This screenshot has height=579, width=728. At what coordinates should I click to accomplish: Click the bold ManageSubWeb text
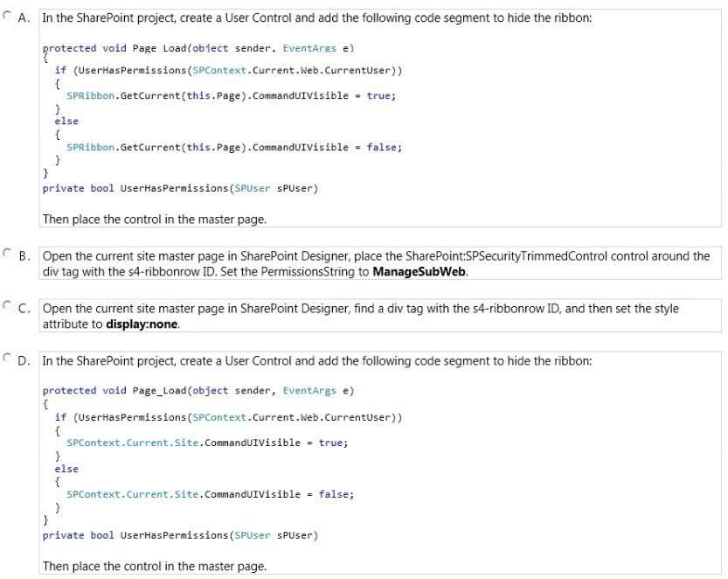click(419, 272)
